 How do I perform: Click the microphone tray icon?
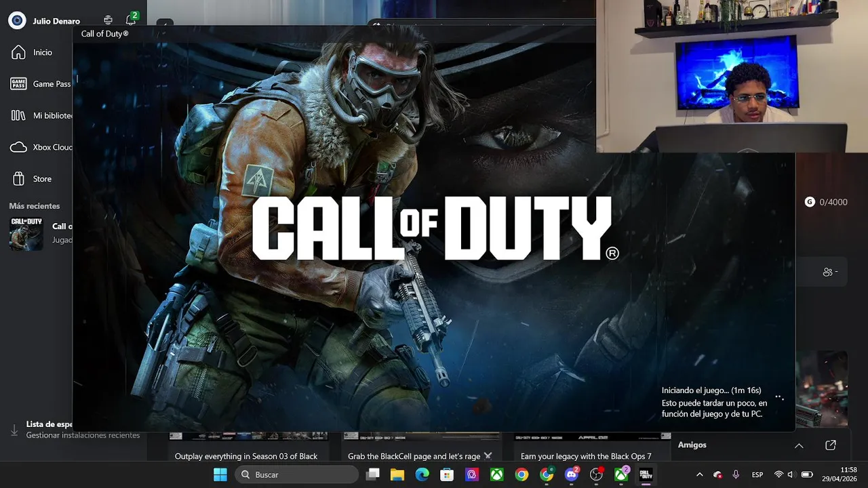point(736,474)
